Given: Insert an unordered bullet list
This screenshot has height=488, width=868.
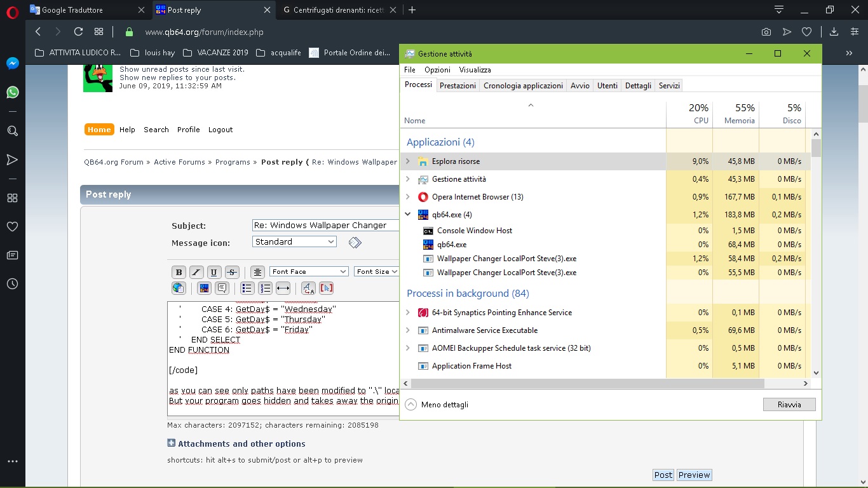Looking at the screenshot, I should pyautogui.click(x=247, y=288).
